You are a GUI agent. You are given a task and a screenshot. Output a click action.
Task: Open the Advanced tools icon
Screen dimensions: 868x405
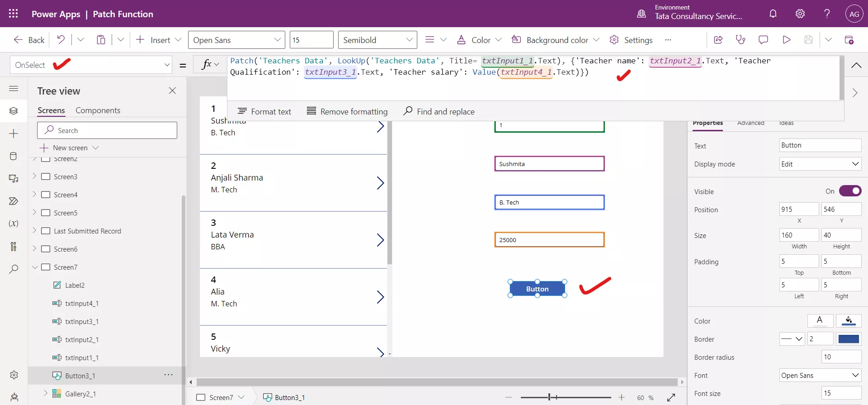point(14,246)
